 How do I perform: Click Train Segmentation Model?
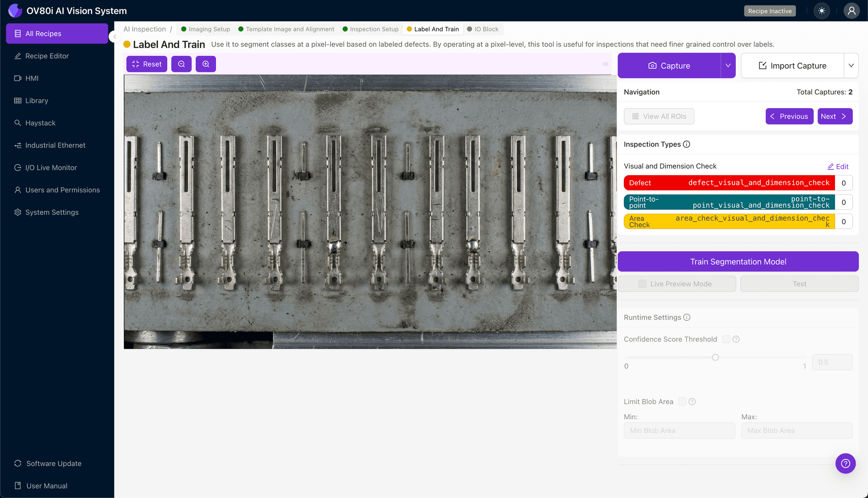tap(738, 262)
